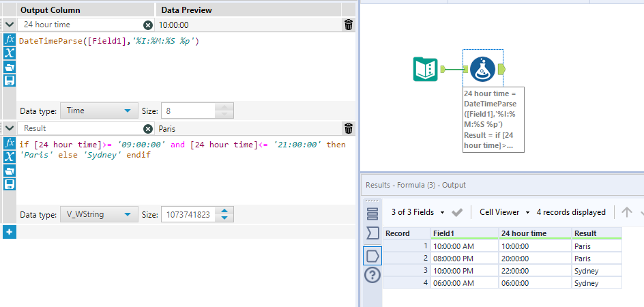The width and height of the screenshot is (644, 307).
Task: Open the Results help question mark icon
Action: coord(372,274)
